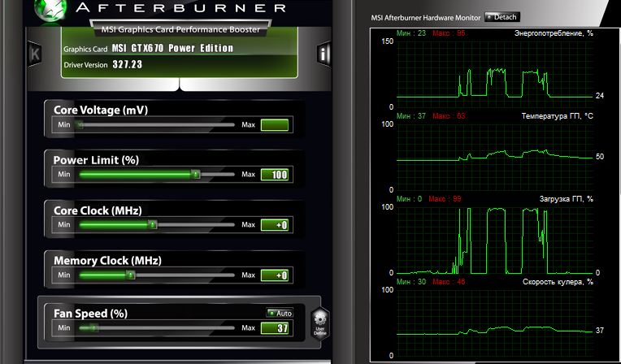Click the Core Clock (MHz) label
The image size is (621, 364).
(x=98, y=210)
